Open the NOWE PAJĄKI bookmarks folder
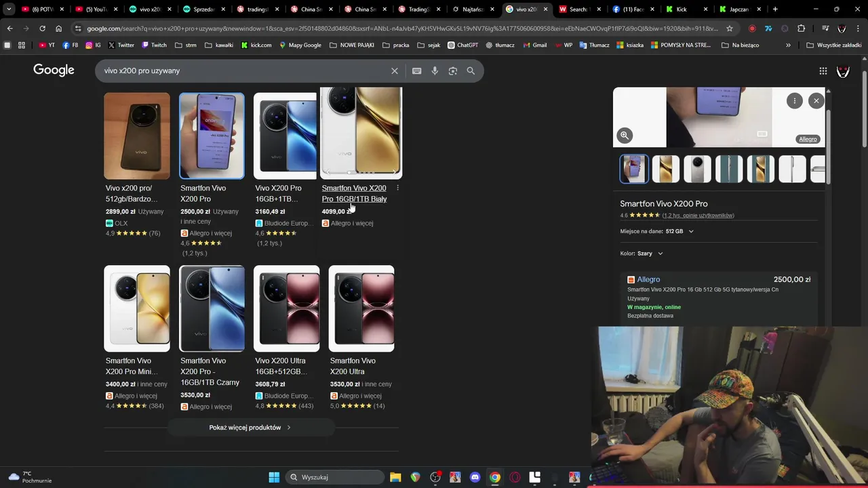 pos(352,45)
